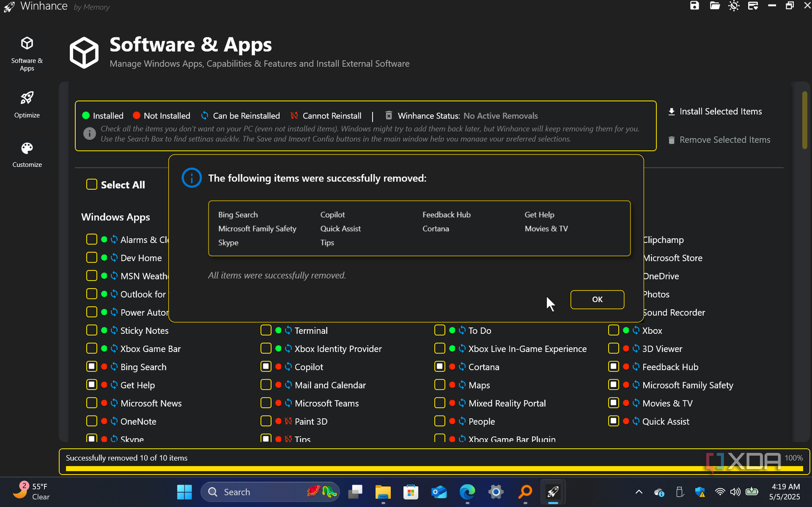Open the import config folder icon
This screenshot has height=507, width=812.
tap(715, 6)
